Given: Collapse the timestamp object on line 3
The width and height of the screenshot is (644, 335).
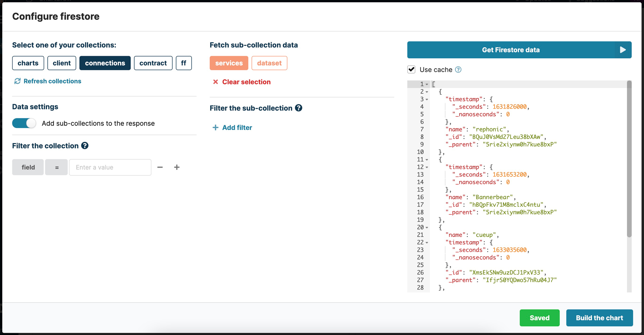Looking at the screenshot, I should point(427,99).
